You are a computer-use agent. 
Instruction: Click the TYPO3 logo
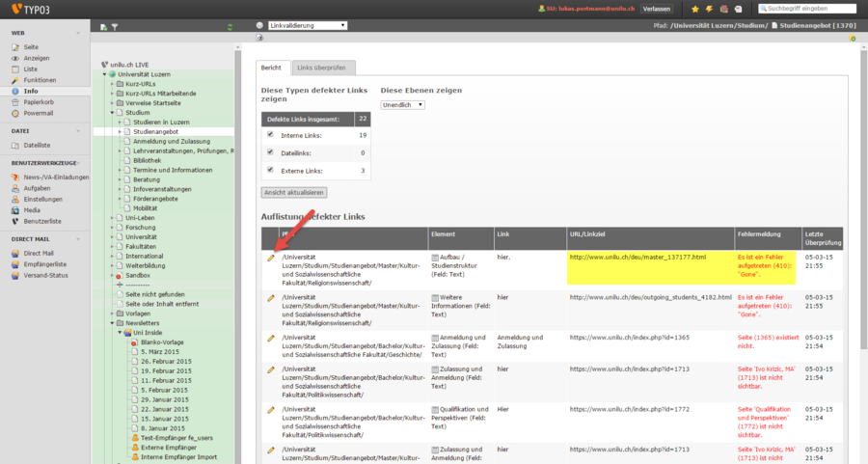click(x=31, y=9)
